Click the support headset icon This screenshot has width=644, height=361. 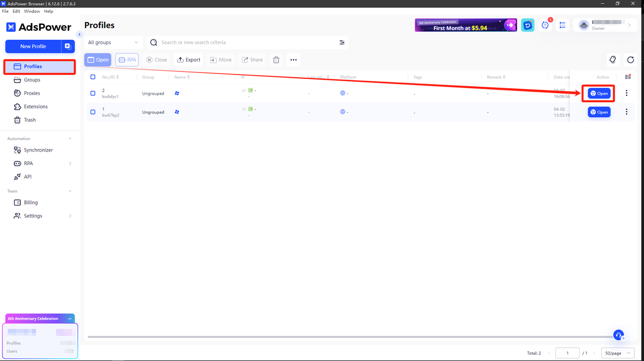pos(619,335)
